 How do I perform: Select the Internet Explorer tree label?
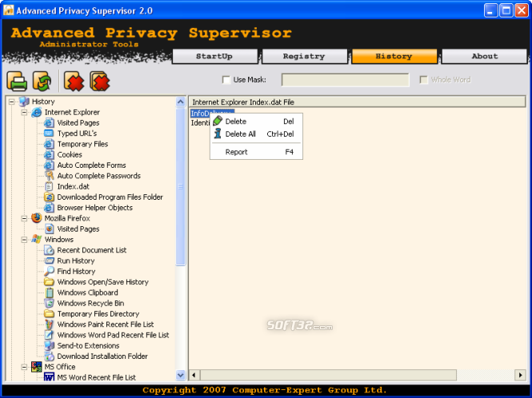coord(72,112)
